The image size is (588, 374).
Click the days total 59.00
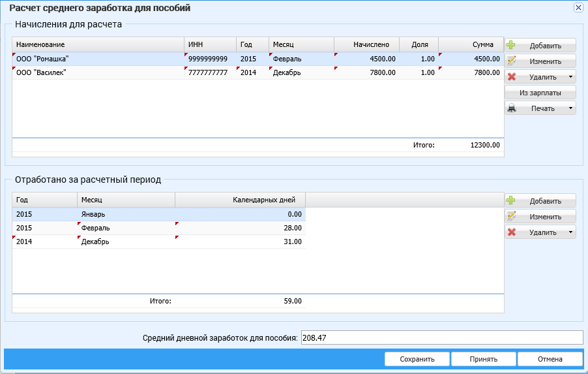(293, 301)
